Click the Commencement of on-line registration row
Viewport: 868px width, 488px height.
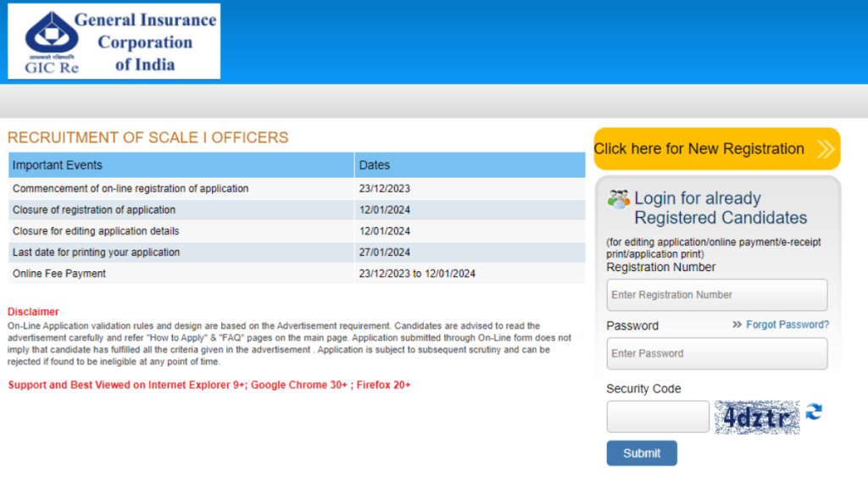131,189
